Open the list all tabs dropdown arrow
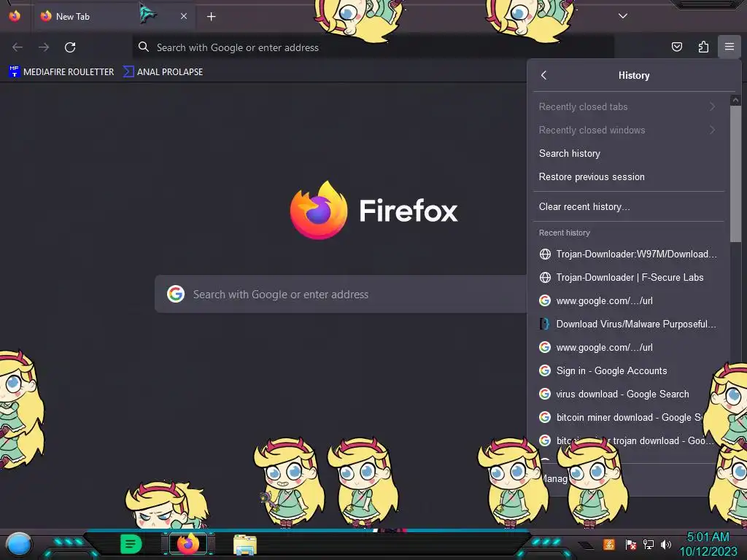 [x=623, y=16]
